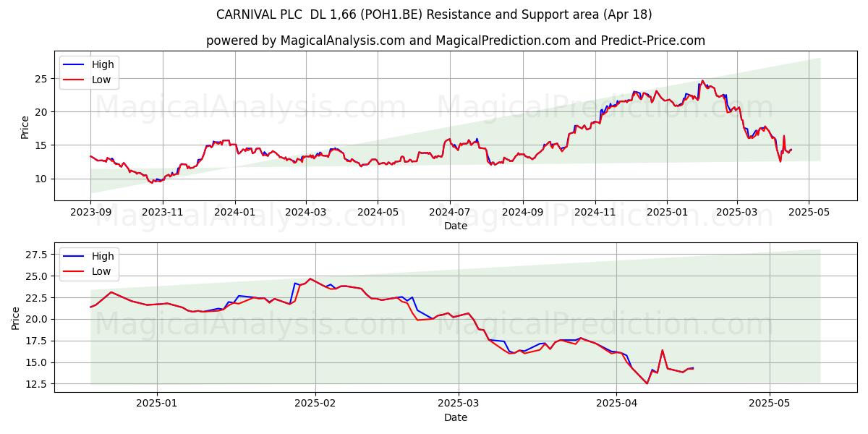Click the '2024-07' tick label
The width and height of the screenshot is (868, 434).
click(x=449, y=213)
